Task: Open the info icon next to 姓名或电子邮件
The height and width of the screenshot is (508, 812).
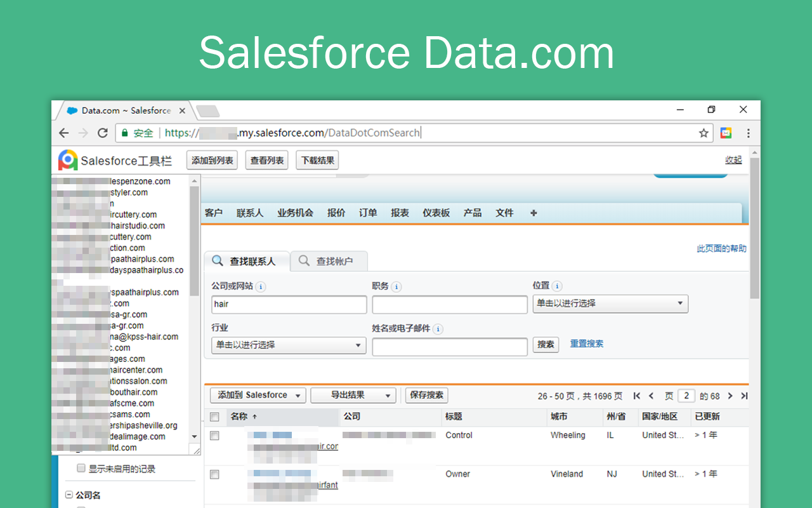Action: point(438,329)
